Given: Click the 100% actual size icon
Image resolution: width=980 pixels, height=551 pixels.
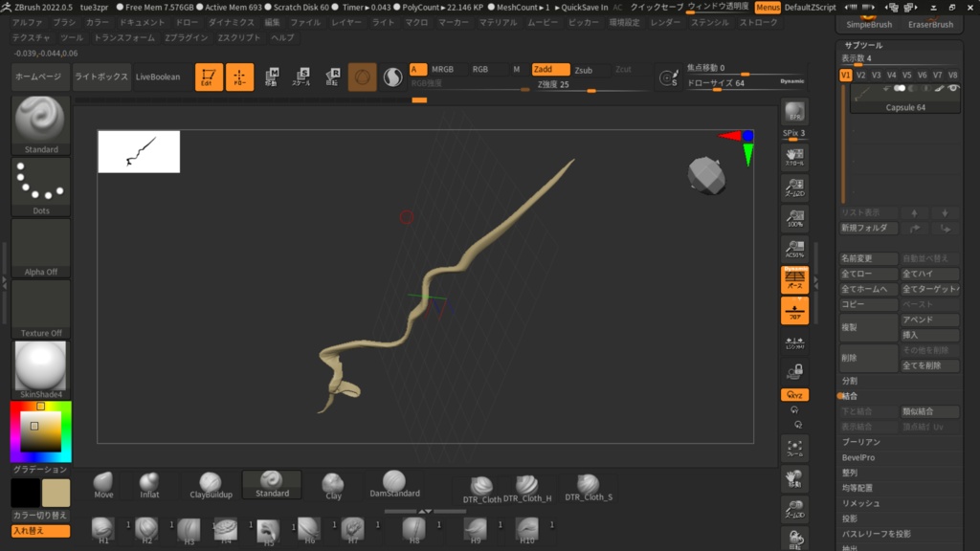Looking at the screenshot, I should tap(794, 218).
